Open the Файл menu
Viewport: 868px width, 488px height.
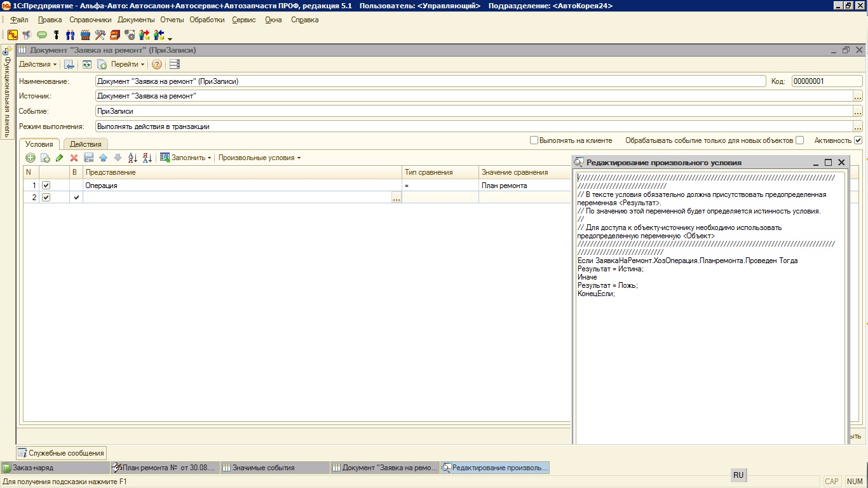(19, 20)
